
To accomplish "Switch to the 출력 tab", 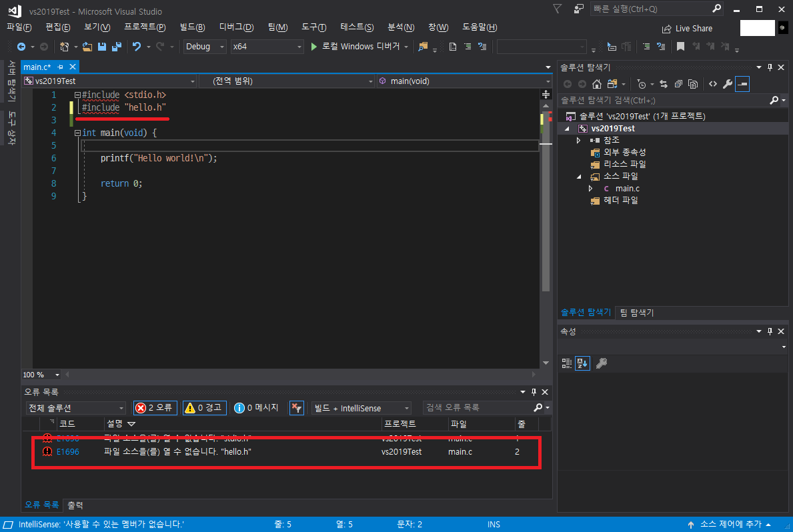I will coord(74,505).
